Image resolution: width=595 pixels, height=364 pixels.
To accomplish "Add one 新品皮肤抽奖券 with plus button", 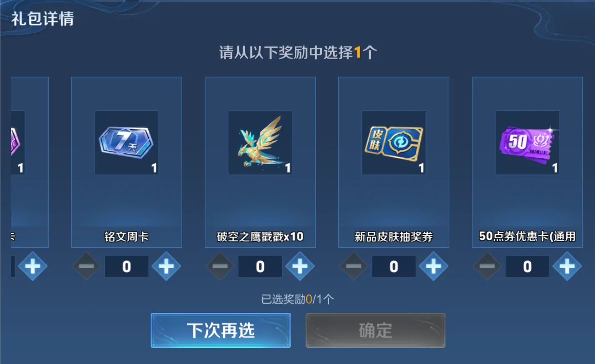I will coord(434,266).
